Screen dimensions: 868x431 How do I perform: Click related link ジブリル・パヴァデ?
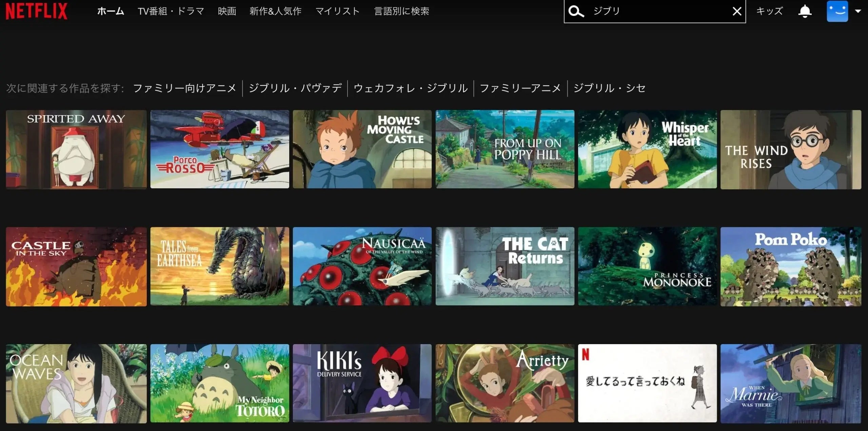click(x=295, y=88)
